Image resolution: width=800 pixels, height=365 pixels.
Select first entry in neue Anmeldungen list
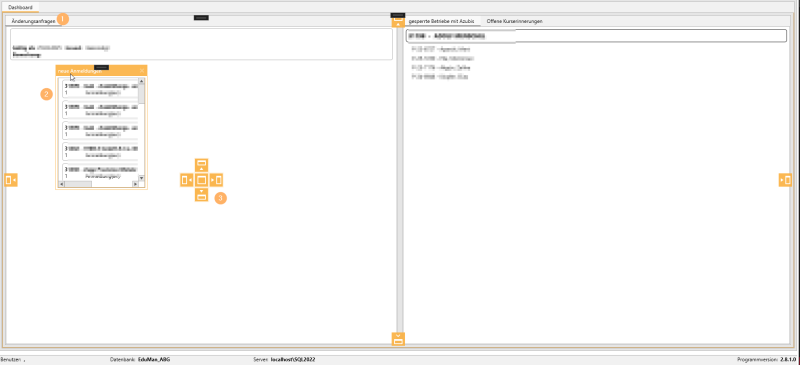(x=100, y=89)
